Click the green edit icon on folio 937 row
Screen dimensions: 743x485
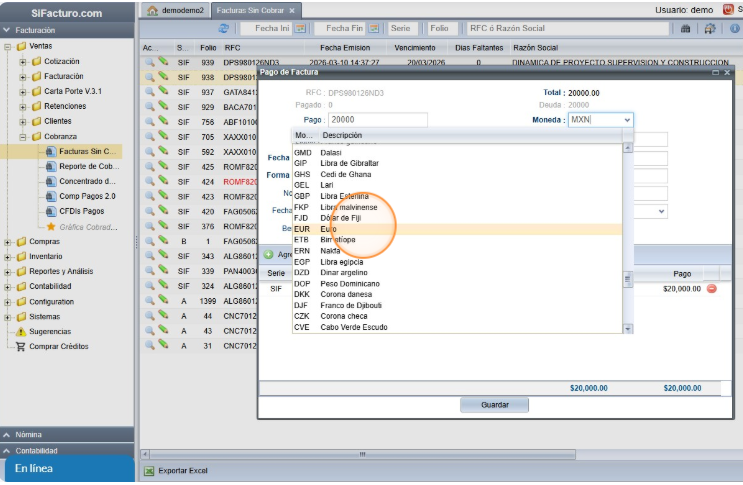point(162,92)
